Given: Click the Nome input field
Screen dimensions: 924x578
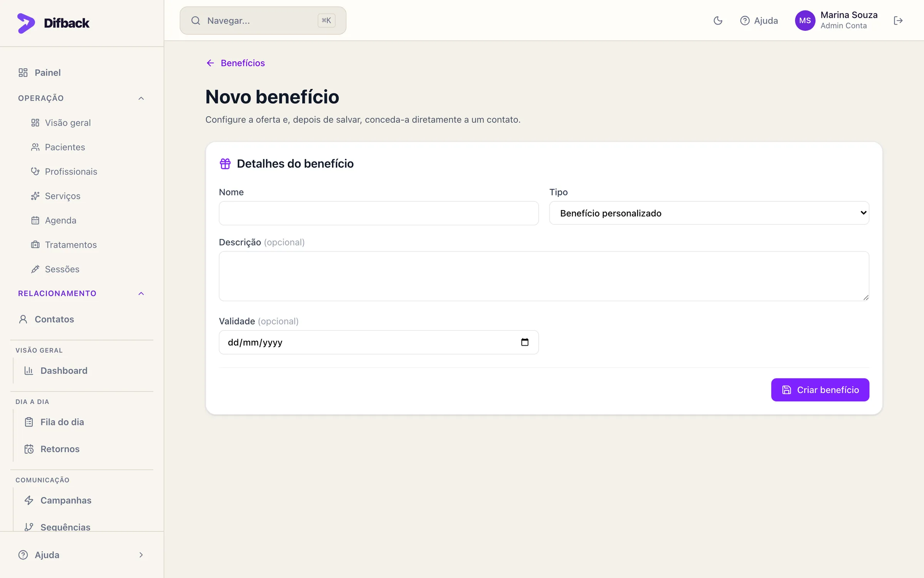Looking at the screenshot, I should click(378, 213).
